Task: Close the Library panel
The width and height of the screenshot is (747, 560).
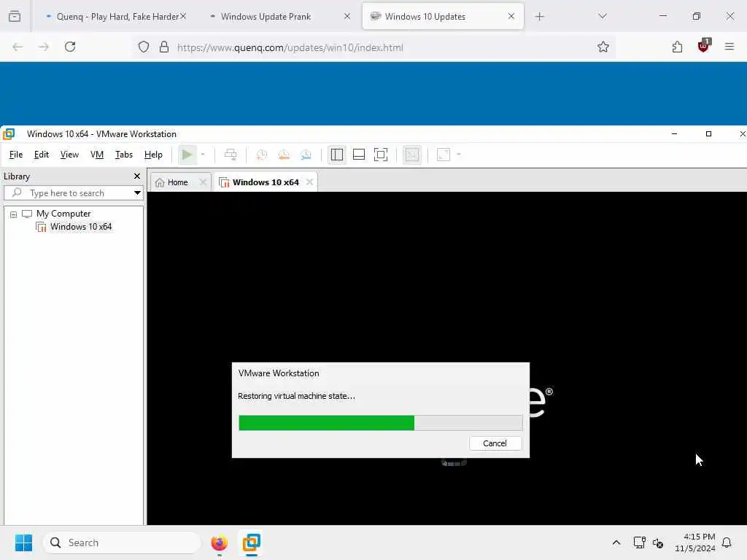Action: point(137,176)
